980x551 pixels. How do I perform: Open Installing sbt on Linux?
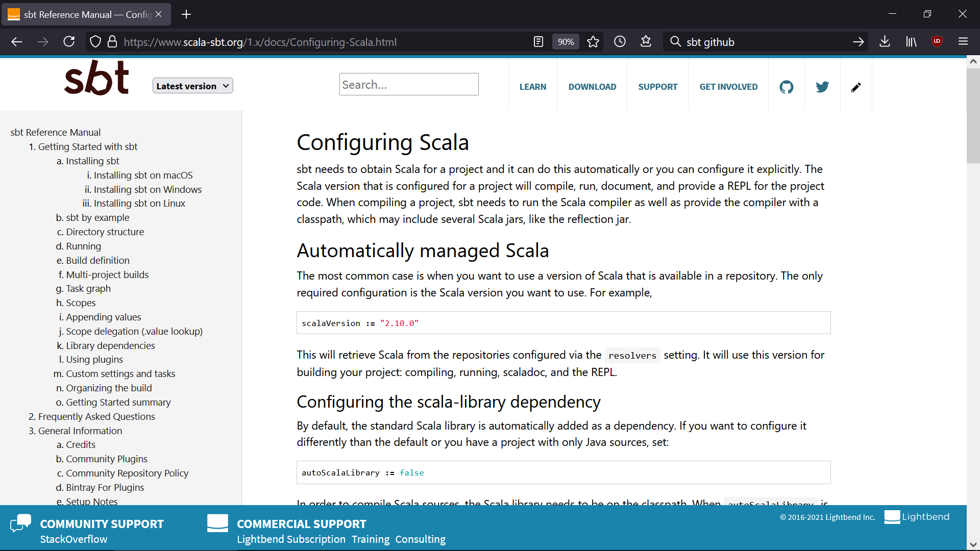139,203
